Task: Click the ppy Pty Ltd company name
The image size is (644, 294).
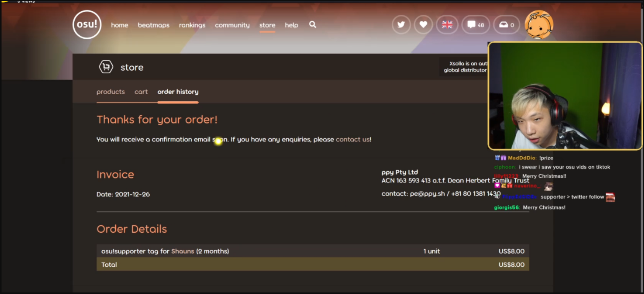Action: (x=400, y=172)
